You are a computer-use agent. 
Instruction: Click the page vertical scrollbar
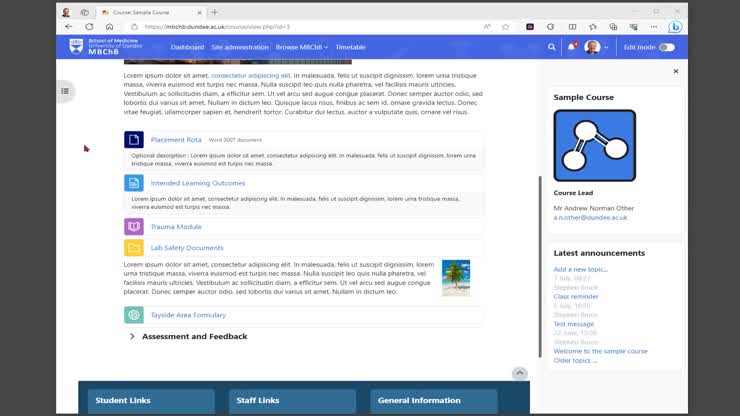pyautogui.click(x=540, y=267)
